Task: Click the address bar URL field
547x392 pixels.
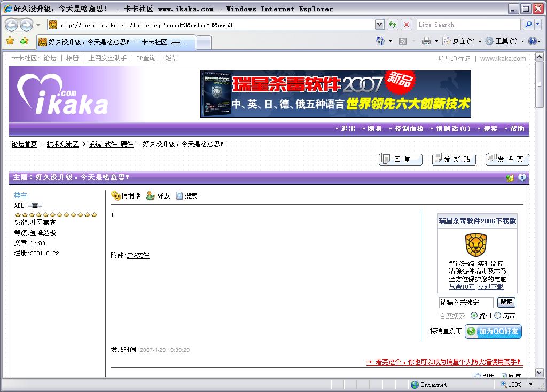Action: click(x=212, y=25)
